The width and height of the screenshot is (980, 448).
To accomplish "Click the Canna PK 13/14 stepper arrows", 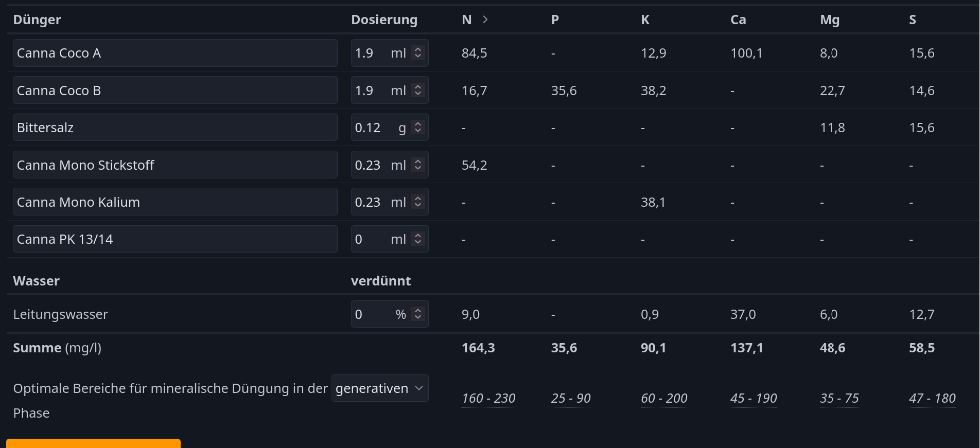I will pyautogui.click(x=418, y=239).
